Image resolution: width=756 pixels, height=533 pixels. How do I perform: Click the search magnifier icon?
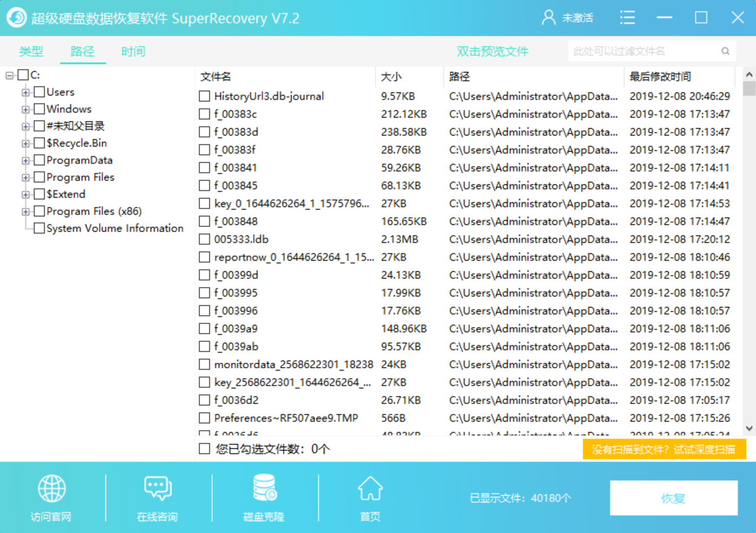click(x=726, y=51)
